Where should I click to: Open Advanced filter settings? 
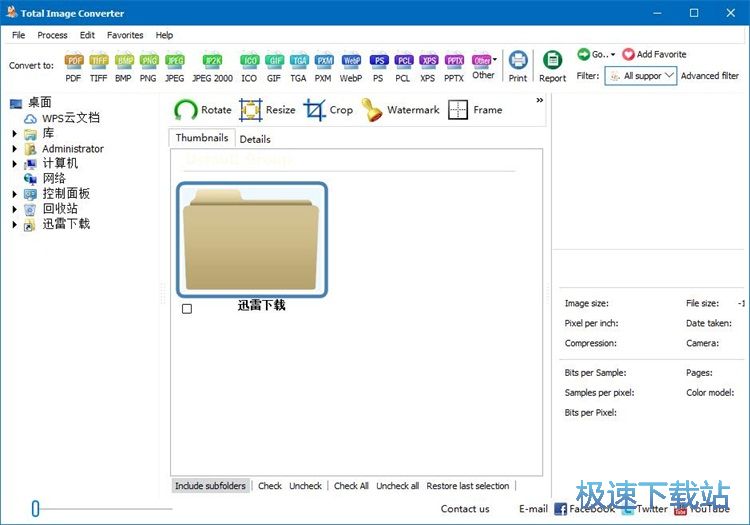click(710, 76)
